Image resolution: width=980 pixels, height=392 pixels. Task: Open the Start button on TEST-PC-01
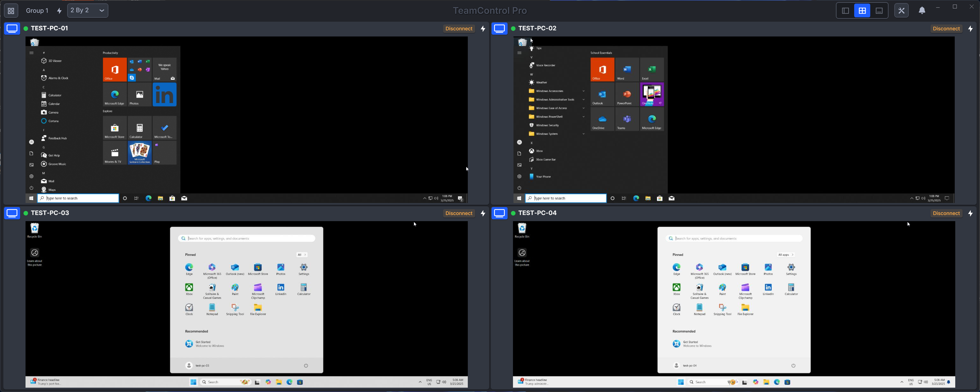click(31, 198)
